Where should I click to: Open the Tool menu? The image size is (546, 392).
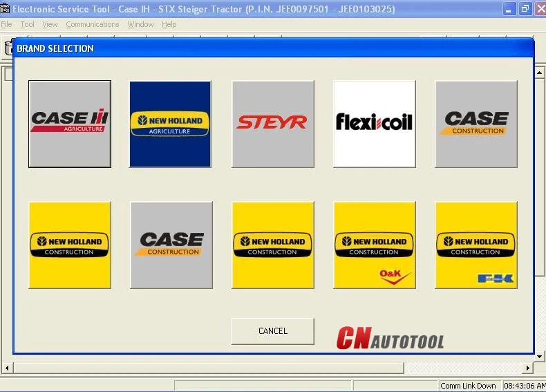click(27, 24)
